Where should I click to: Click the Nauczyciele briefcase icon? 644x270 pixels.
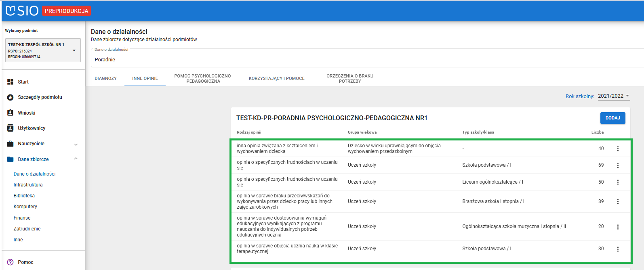[x=11, y=144]
